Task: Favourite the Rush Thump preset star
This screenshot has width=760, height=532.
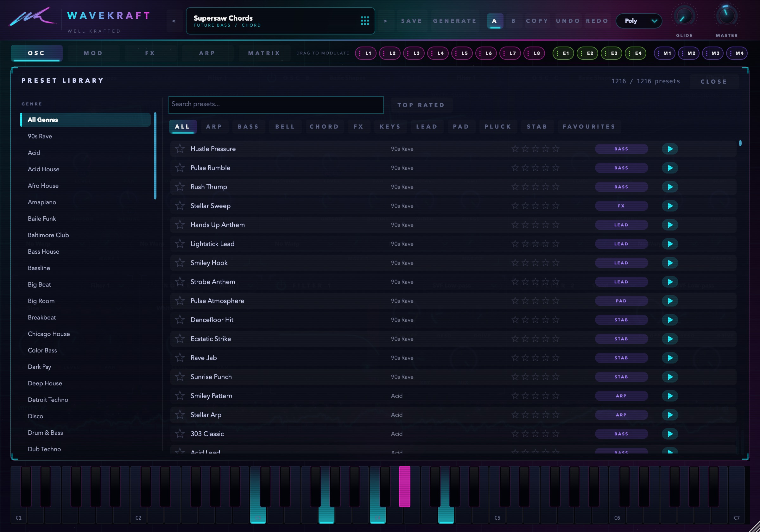Action: 180,187
